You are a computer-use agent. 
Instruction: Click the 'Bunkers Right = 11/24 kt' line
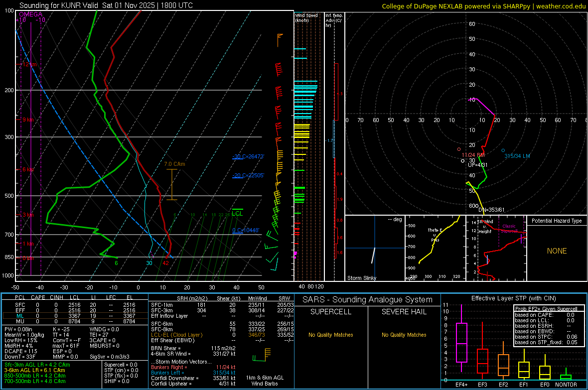tap(193, 367)
